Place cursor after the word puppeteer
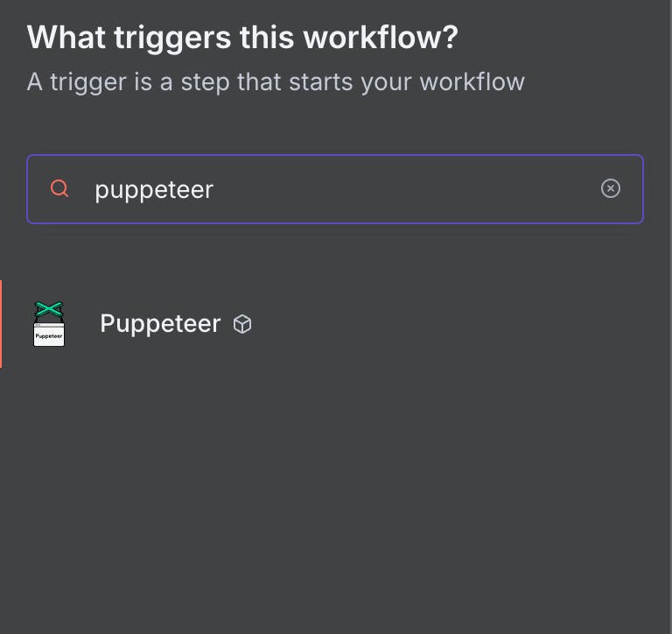The width and height of the screenshot is (672, 634). pos(214,189)
